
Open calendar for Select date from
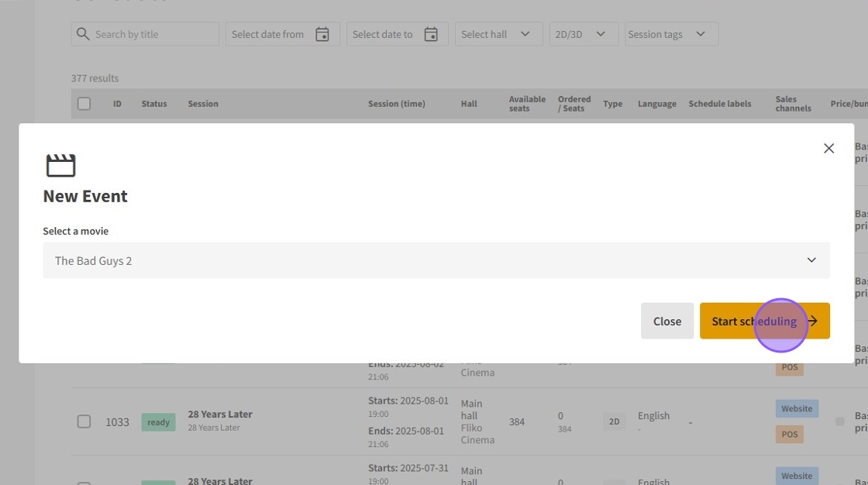click(x=322, y=34)
